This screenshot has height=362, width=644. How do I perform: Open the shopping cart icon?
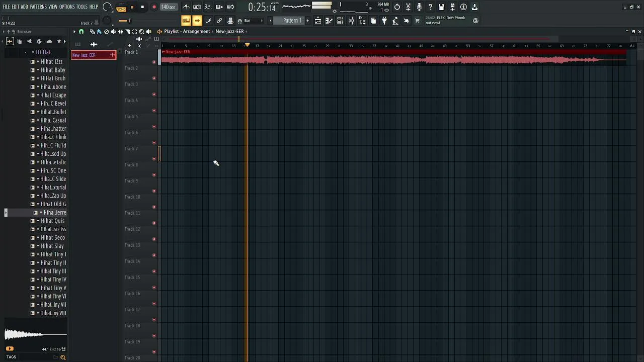point(417,21)
